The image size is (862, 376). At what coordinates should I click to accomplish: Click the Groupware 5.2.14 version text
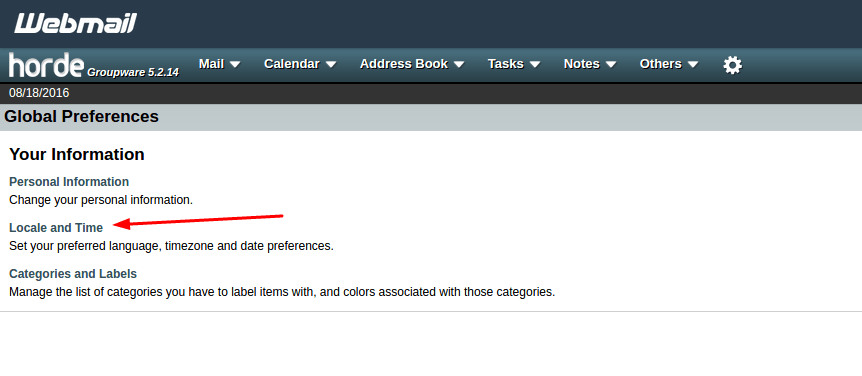tap(133, 71)
